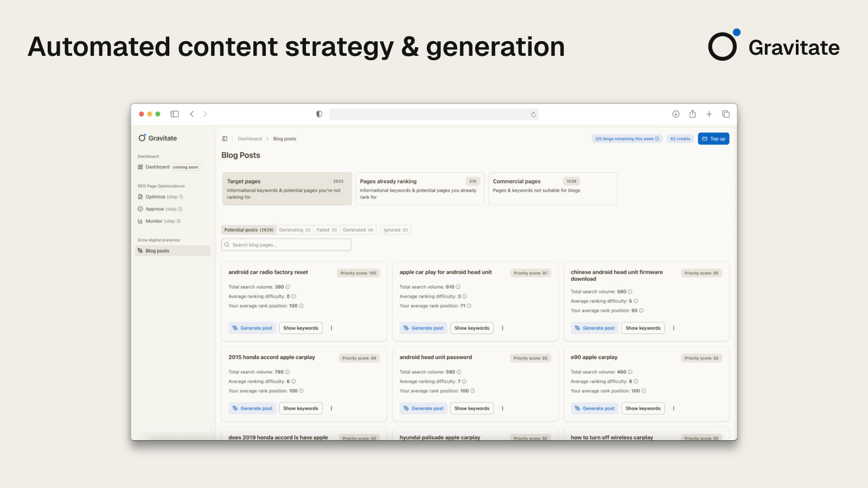Image resolution: width=868 pixels, height=488 pixels.
Task: Show the browser tab overview icon
Action: tap(726, 114)
